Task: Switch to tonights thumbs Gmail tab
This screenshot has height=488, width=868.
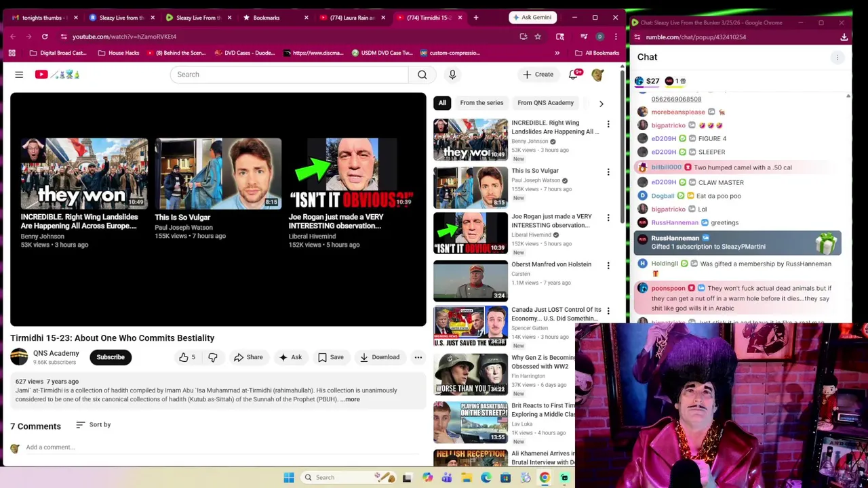Action: click(x=43, y=18)
